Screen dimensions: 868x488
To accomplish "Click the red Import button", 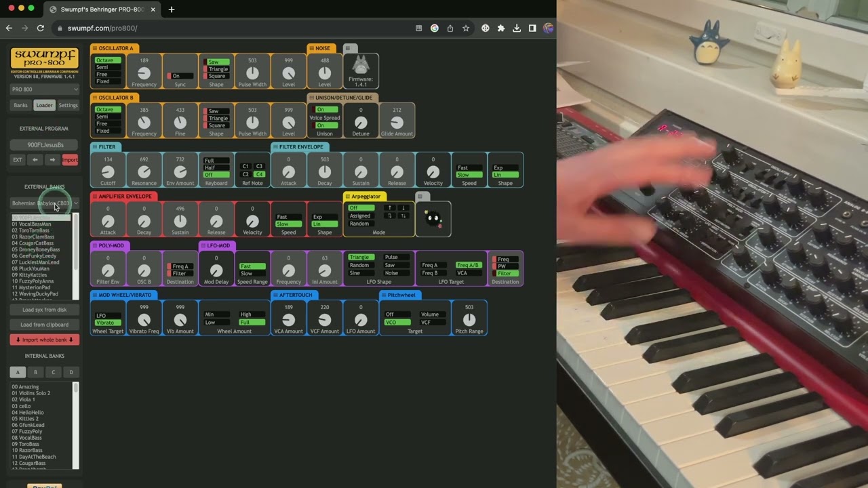I will (x=71, y=160).
